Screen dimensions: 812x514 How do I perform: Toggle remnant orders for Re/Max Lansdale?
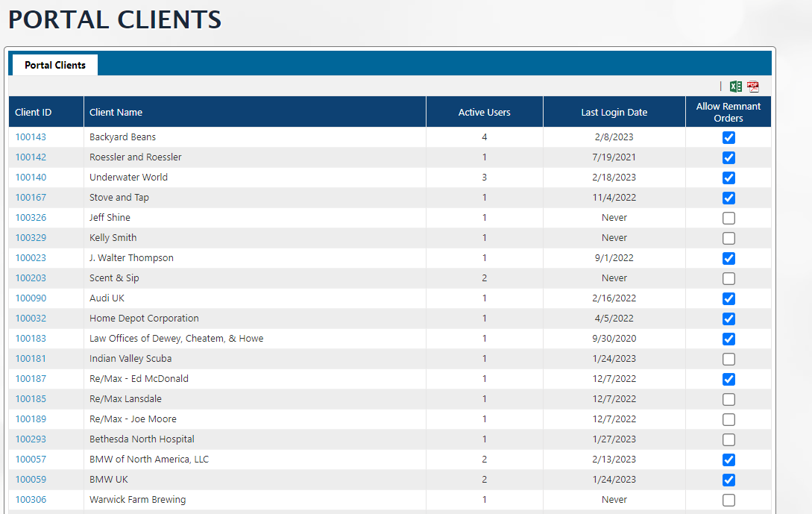pos(728,399)
